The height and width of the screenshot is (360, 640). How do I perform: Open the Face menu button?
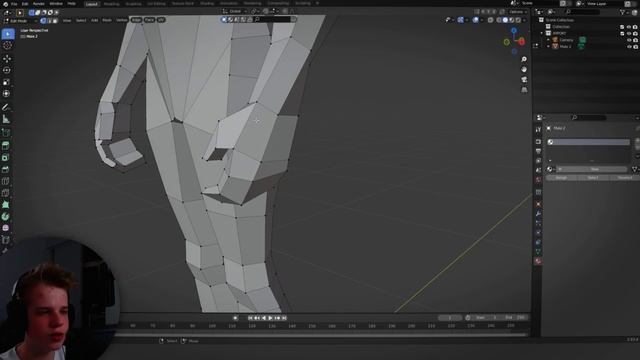click(x=149, y=20)
